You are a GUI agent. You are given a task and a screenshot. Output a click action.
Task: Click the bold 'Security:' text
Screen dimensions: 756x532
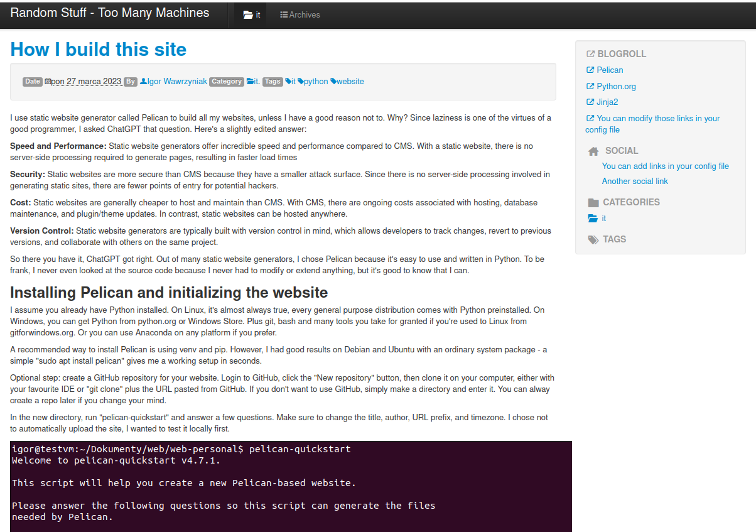pos(28,175)
